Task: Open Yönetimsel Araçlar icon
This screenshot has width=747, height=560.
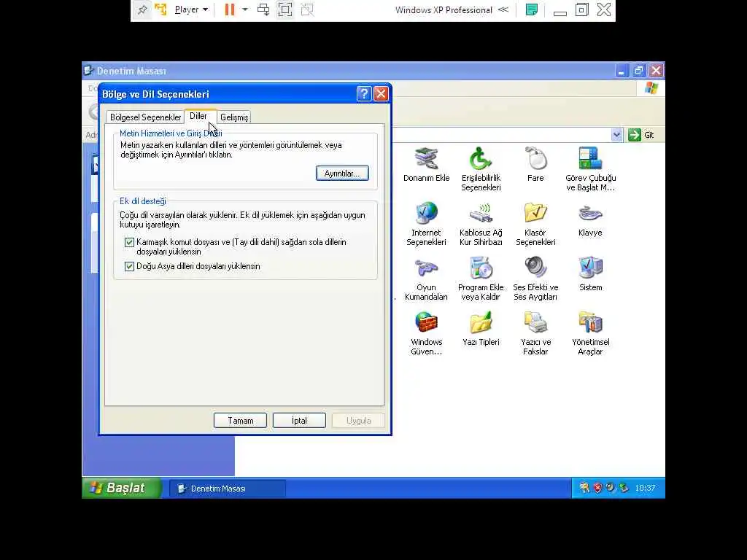Action: 591,333
